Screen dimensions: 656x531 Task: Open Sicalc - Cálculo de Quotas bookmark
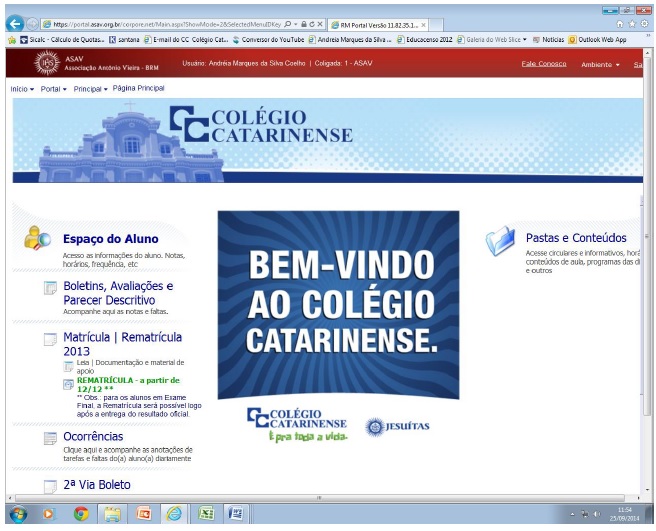(63, 40)
